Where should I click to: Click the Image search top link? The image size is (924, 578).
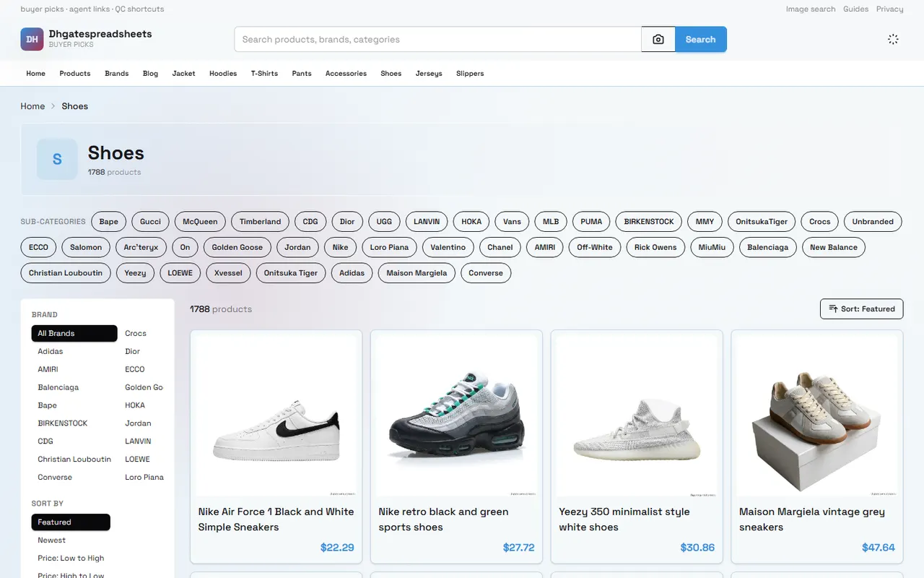tap(811, 9)
